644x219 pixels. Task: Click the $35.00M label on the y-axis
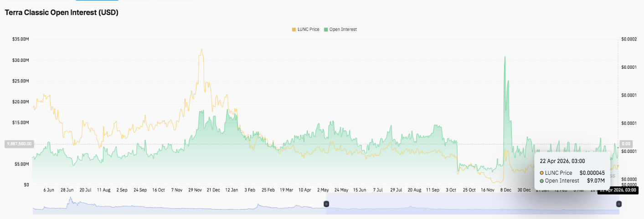21,40
